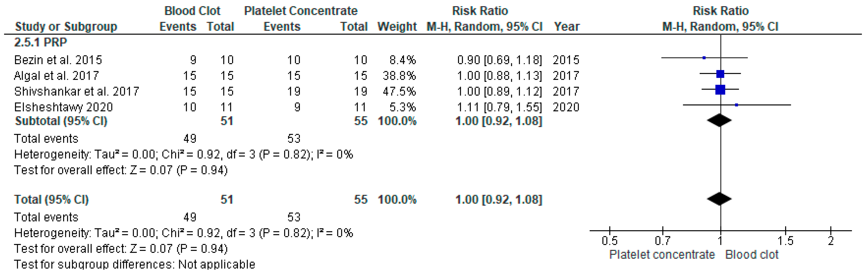Click the Subtotal (95% CI) row label
The image size is (868, 279).
click(61, 121)
